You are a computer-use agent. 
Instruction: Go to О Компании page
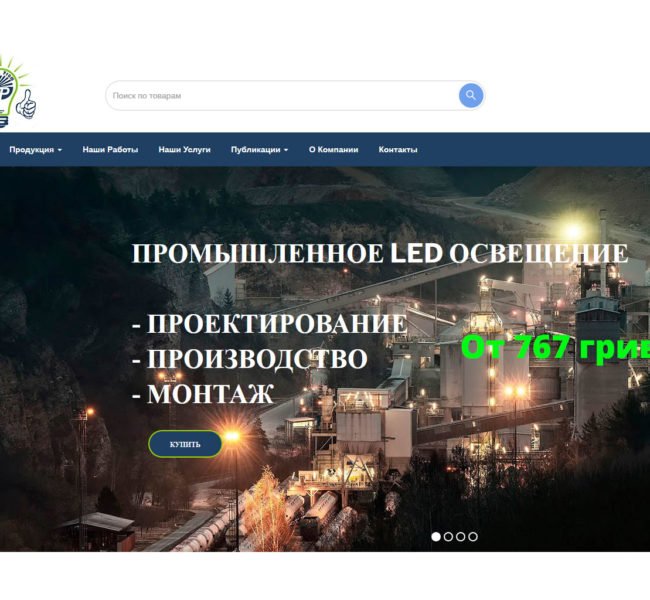(x=333, y=150)
